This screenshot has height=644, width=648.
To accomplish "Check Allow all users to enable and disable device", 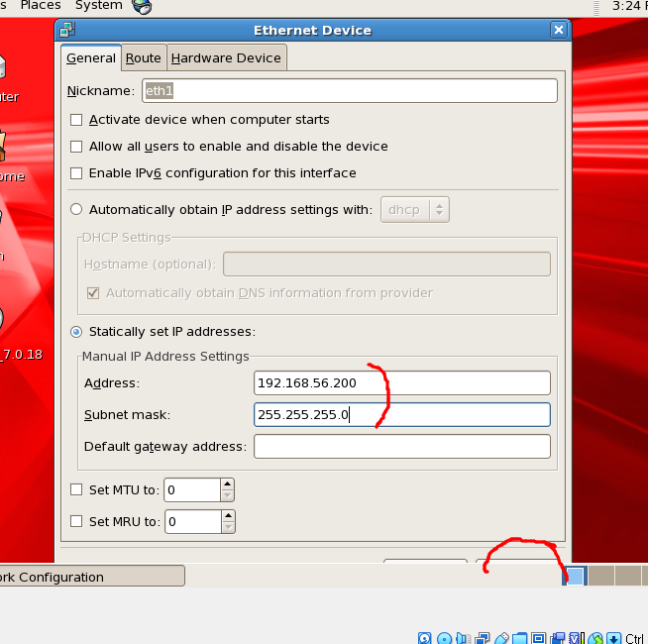I will tap(76, 147).
